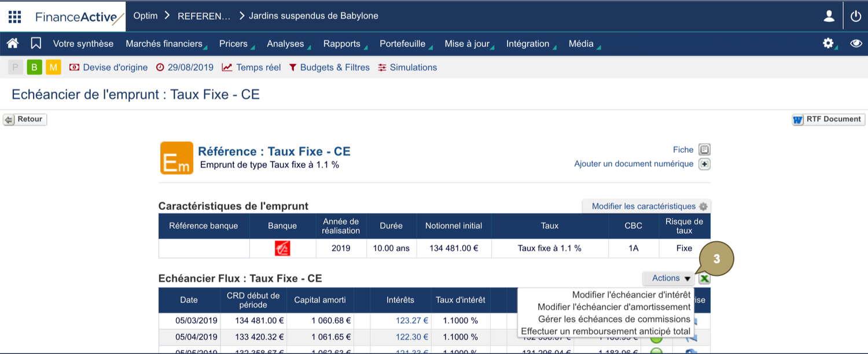Screen dimensions: 868x354
Task: Click Ajouter un document numérique plus icon
Action: pos(704,164)
